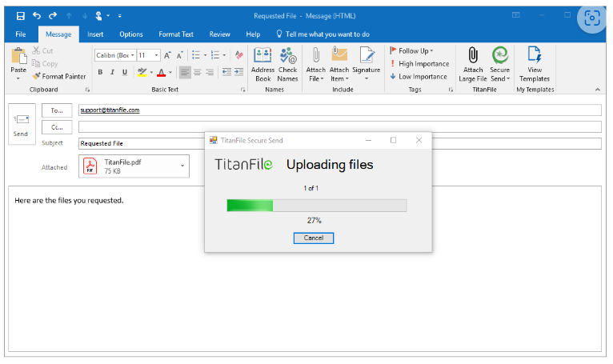Viewport: 613px width, 364px height.
Task: Open Clipboard group dialog launcher
Action: (87, 90)
